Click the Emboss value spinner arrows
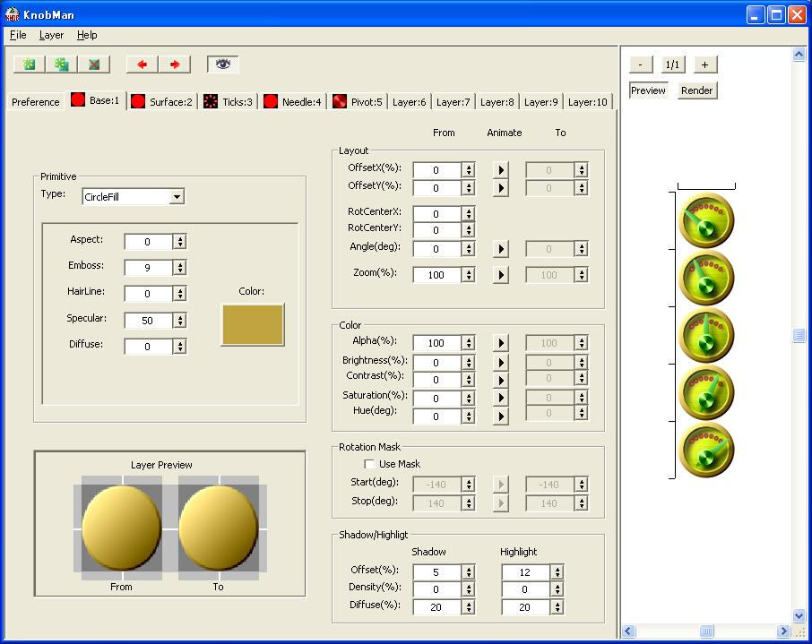This screenshot has width=812, height=644. click(180, 268)
